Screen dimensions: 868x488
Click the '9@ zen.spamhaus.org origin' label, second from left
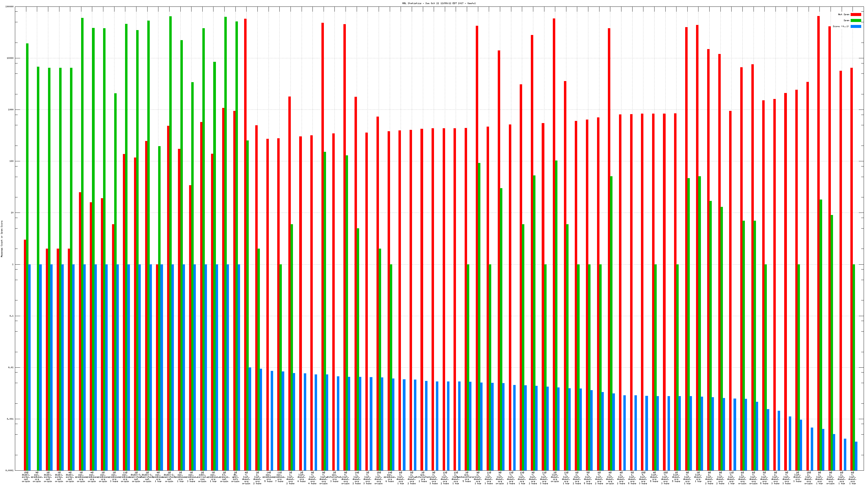(37, 477)
